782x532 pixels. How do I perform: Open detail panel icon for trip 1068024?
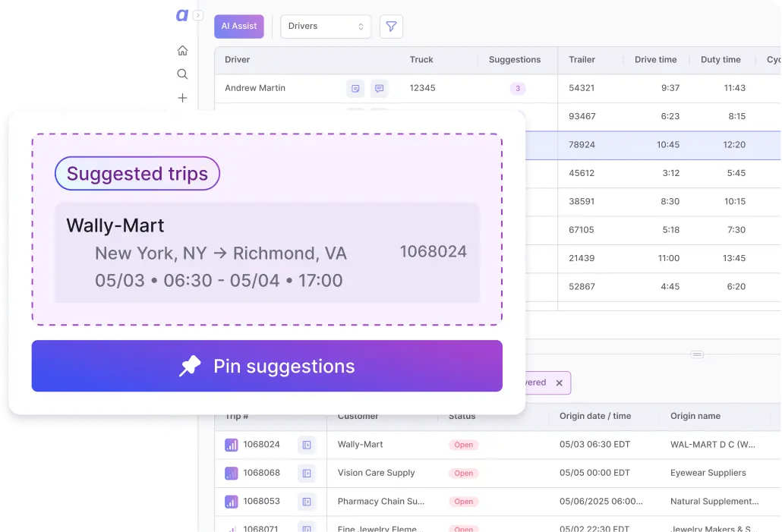click(307, 445)
